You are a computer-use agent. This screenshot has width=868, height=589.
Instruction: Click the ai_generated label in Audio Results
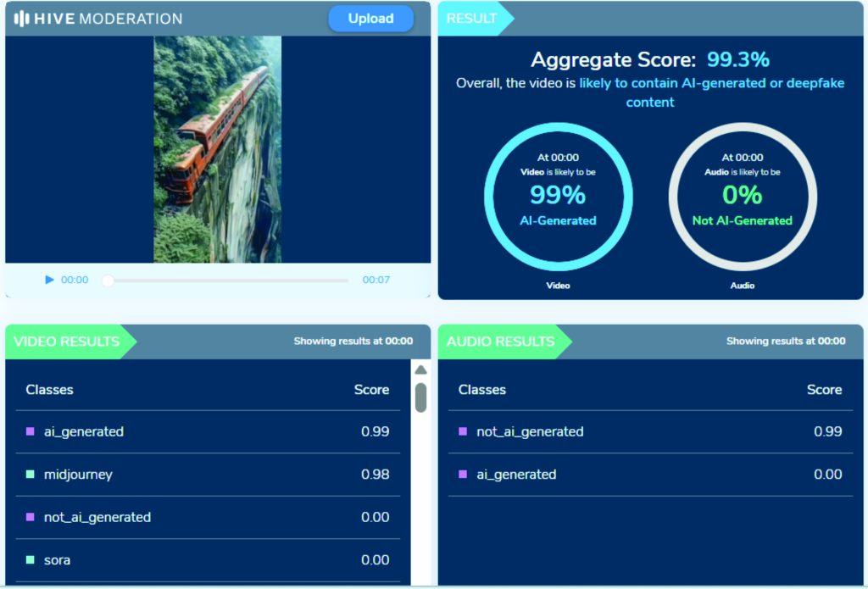point(516,475)
